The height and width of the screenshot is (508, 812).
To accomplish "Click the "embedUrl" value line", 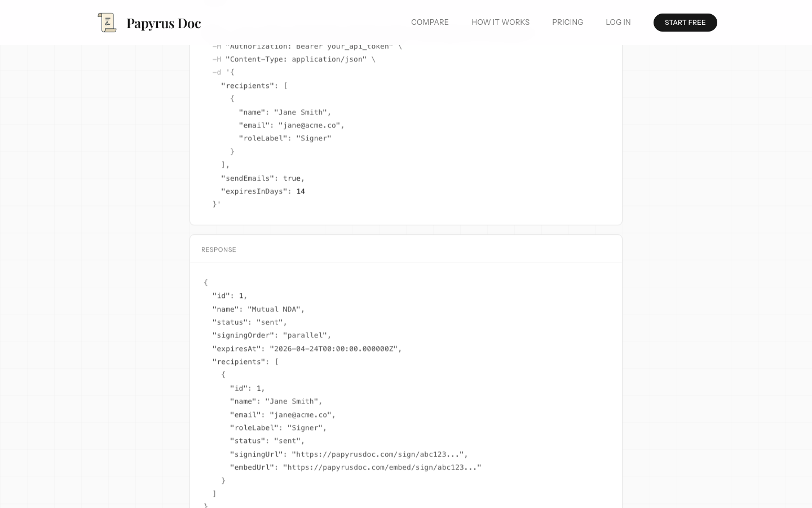I will click(355, 467).
